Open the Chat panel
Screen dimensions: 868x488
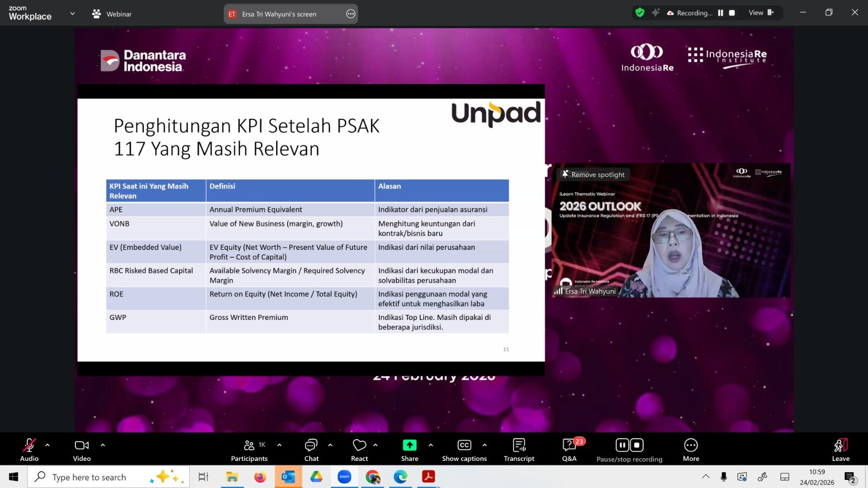point(311,450)
